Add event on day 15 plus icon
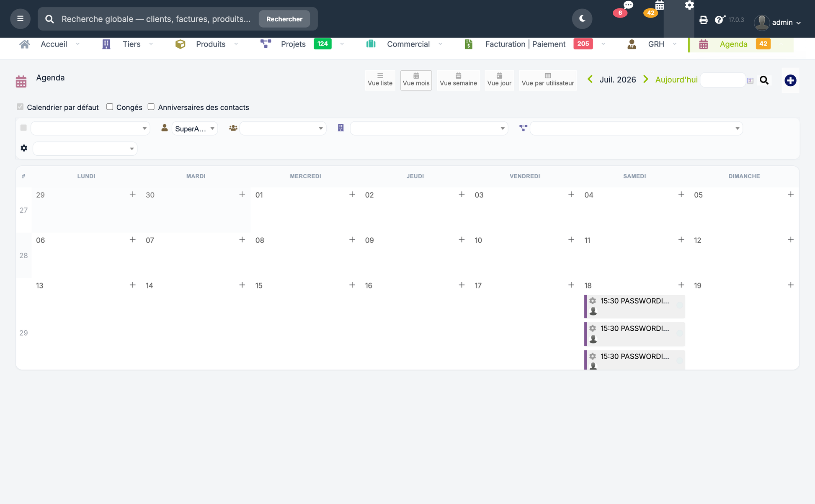The height and width of the screenshot is (504, 815). click(x=352, y=285)
